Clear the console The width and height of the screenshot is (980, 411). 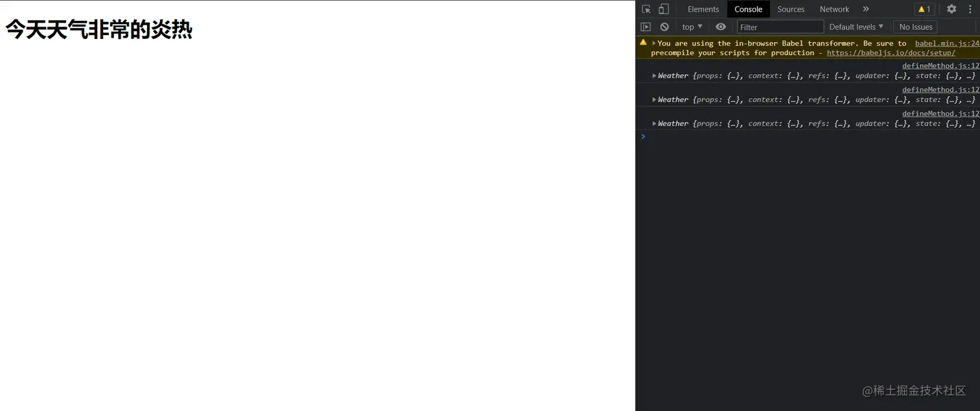664,27
